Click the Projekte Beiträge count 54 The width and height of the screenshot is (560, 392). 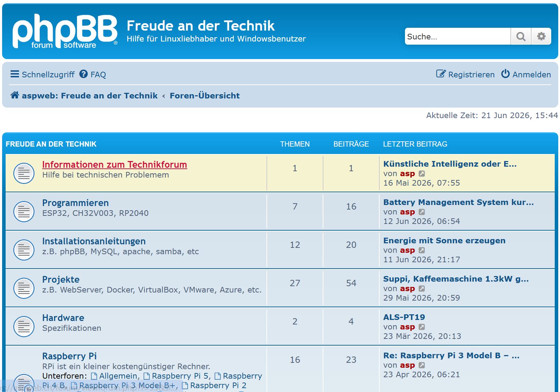point(351,283)
